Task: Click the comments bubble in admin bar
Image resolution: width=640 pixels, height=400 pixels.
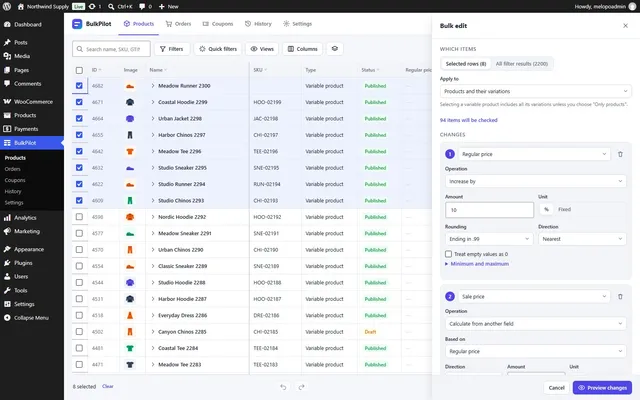Action: (x=142, y=7)
